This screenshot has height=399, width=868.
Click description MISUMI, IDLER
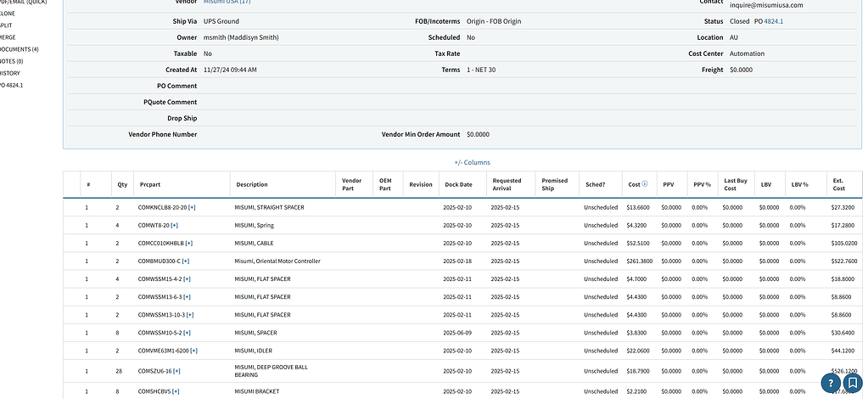(x=254, y=351)
